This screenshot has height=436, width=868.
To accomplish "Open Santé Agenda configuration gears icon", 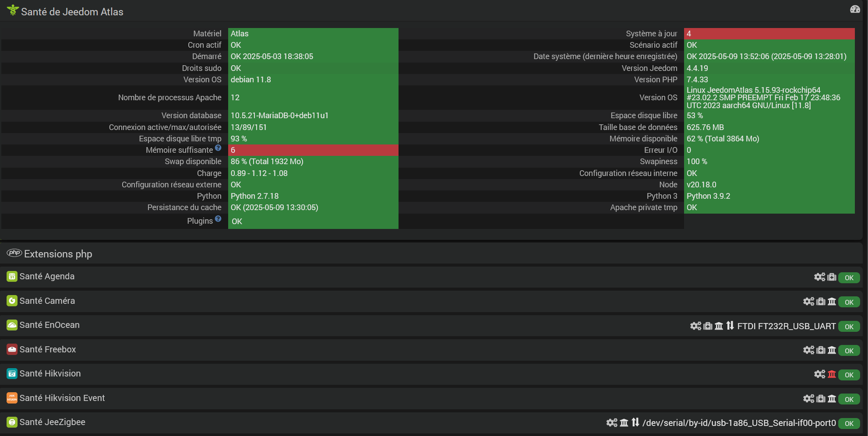I will click(819, 277).
